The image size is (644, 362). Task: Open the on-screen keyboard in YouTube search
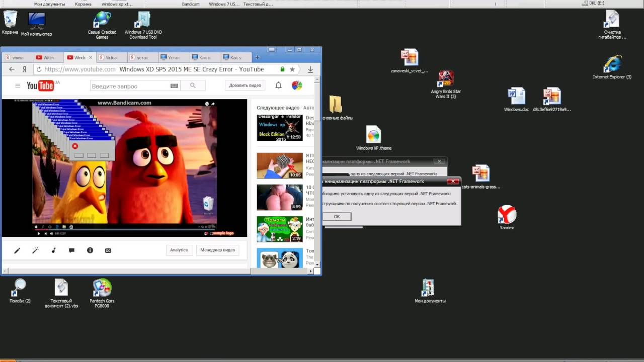(174, 86)
